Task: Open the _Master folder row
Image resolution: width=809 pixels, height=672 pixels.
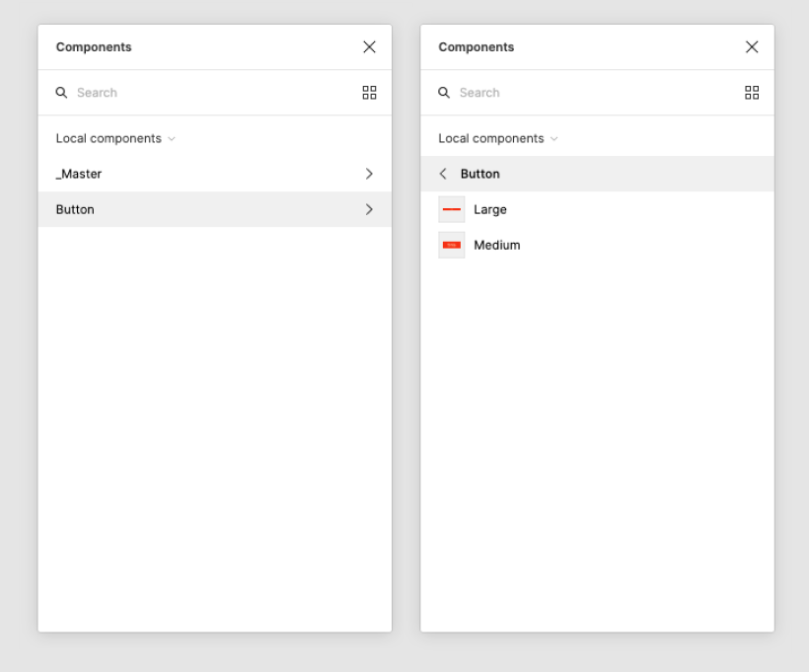Action: (79, 174)
